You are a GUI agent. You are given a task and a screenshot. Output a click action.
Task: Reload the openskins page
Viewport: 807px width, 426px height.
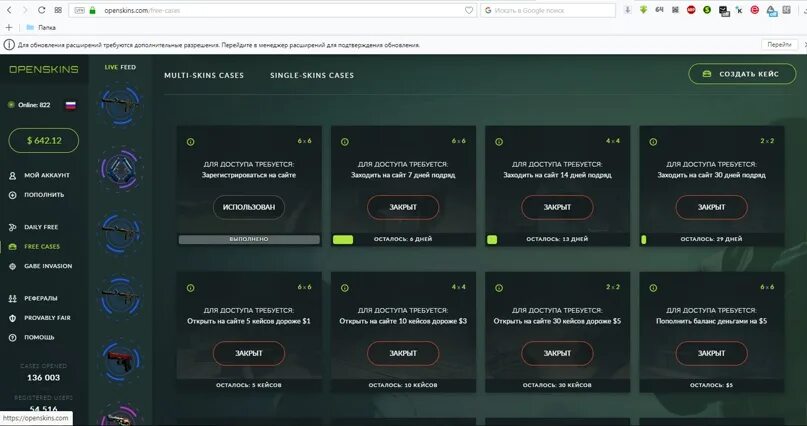click(42, 10)
